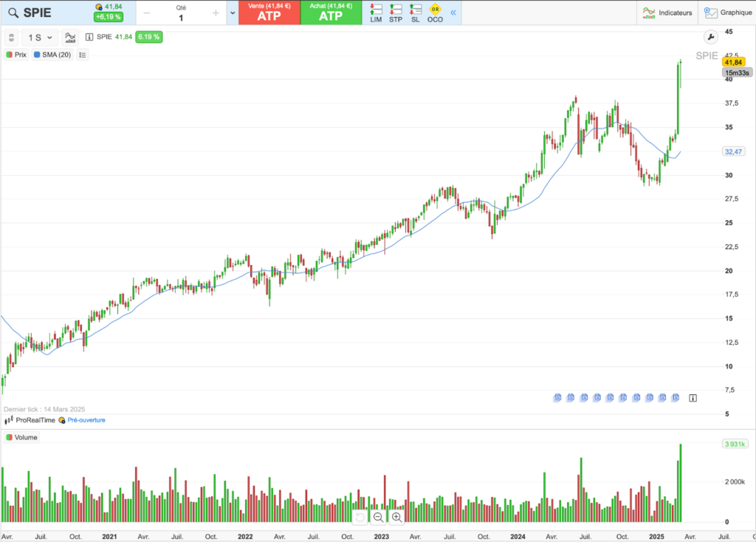Select the STP stop order icon
756x542 pixels.
(x=396, y=13)
